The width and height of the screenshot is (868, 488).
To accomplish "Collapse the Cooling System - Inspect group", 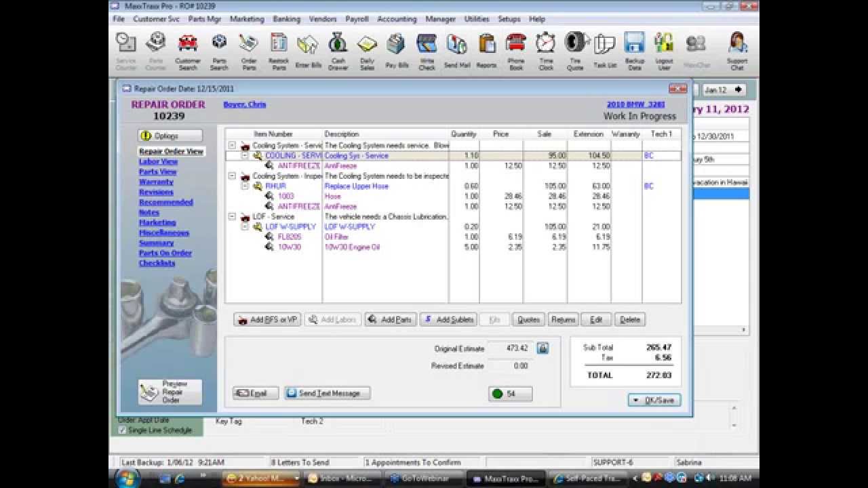I will click(233, 176).
